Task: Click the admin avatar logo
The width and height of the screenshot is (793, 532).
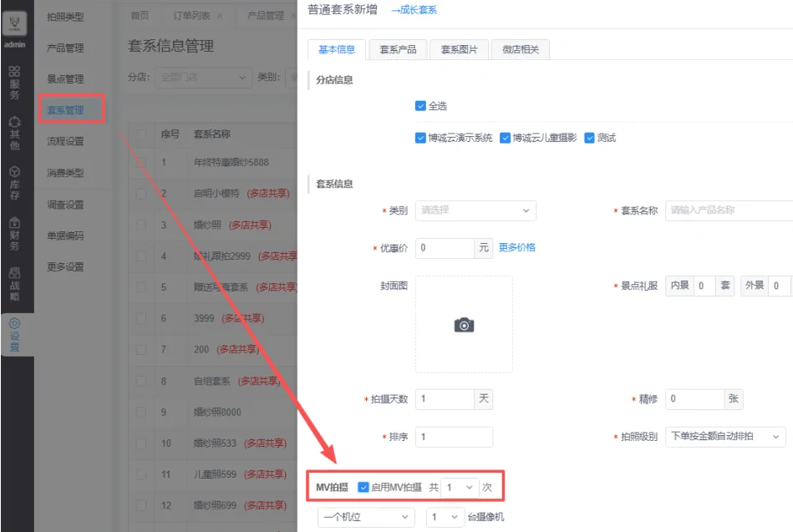Action: (x=15, y=21)
